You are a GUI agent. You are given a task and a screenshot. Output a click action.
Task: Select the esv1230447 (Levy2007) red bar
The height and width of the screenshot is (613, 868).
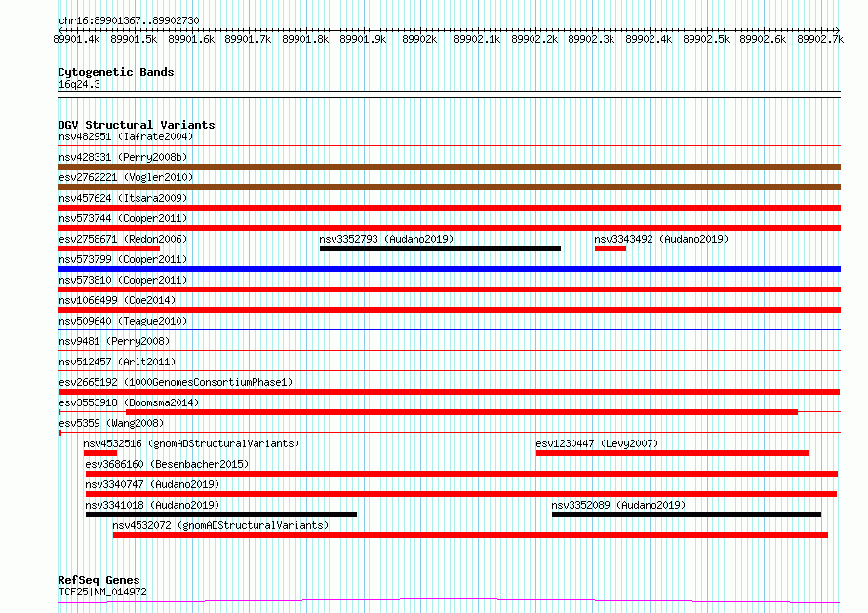(x=672, y=453)
